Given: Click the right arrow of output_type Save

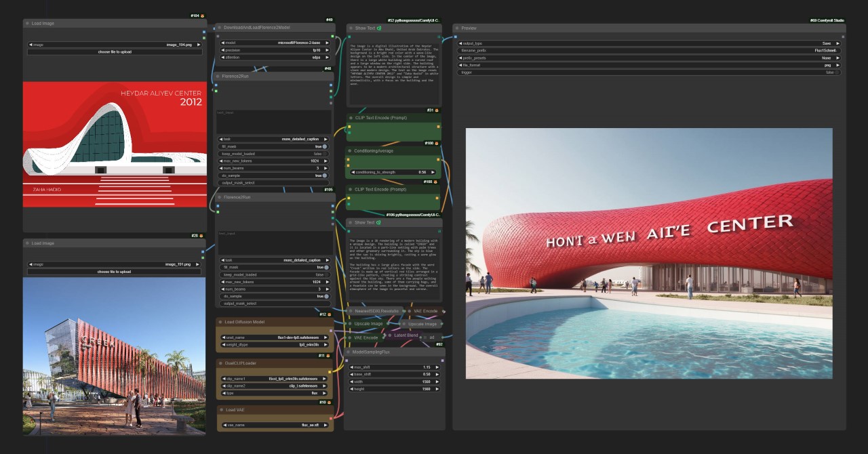Looking at the screenshot, I should pyautogui.click(x=838, y=43).
